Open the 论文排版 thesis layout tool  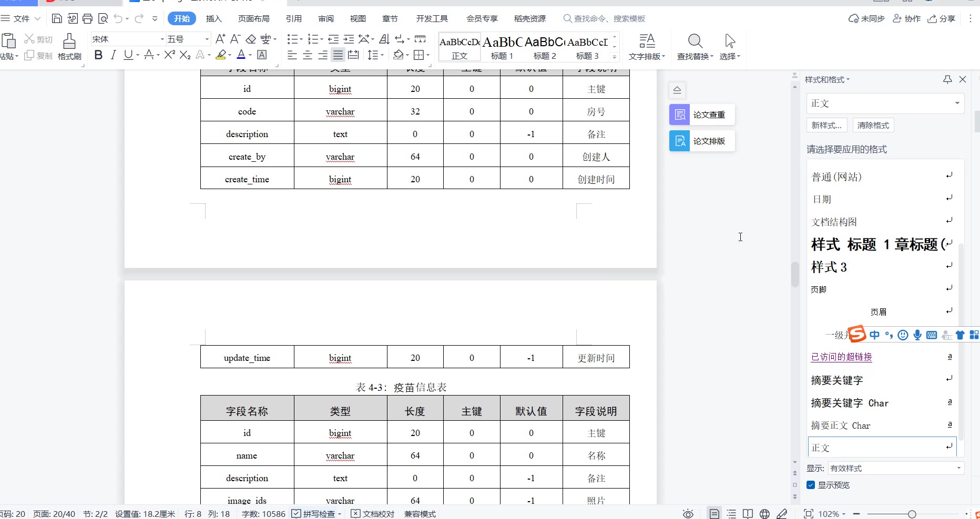pyautogui.click(x=701, y=141)
